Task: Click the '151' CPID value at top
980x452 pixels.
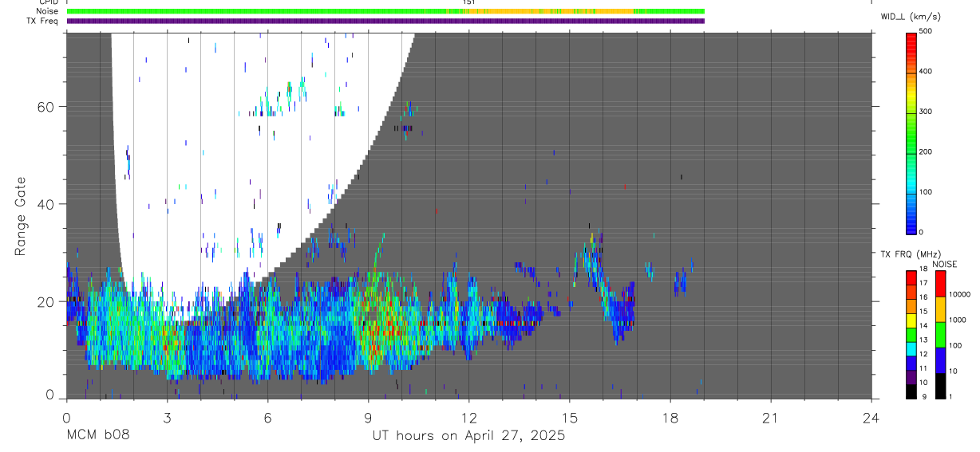Action: pos(468,2)
